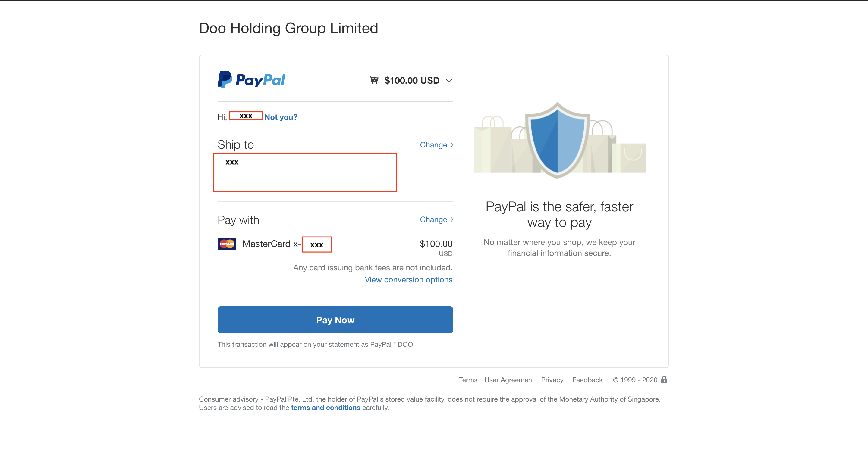This screenshot has height=475, width=868.
Task: Open View conversion options
Action: [408, 279]
